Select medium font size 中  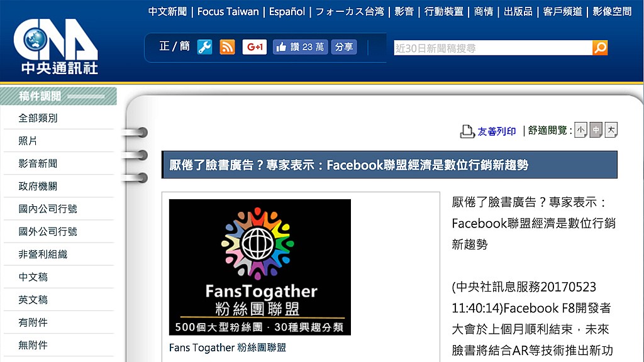pos(596,130)
